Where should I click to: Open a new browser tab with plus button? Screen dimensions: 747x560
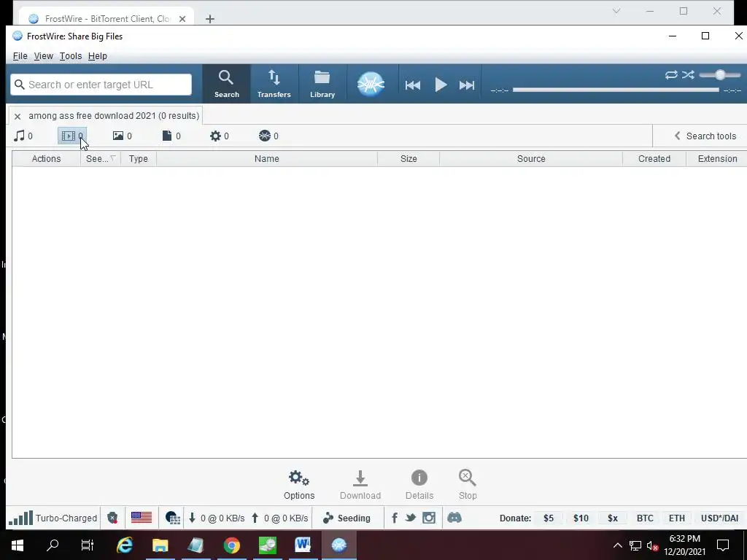click(x=210, y=19)
